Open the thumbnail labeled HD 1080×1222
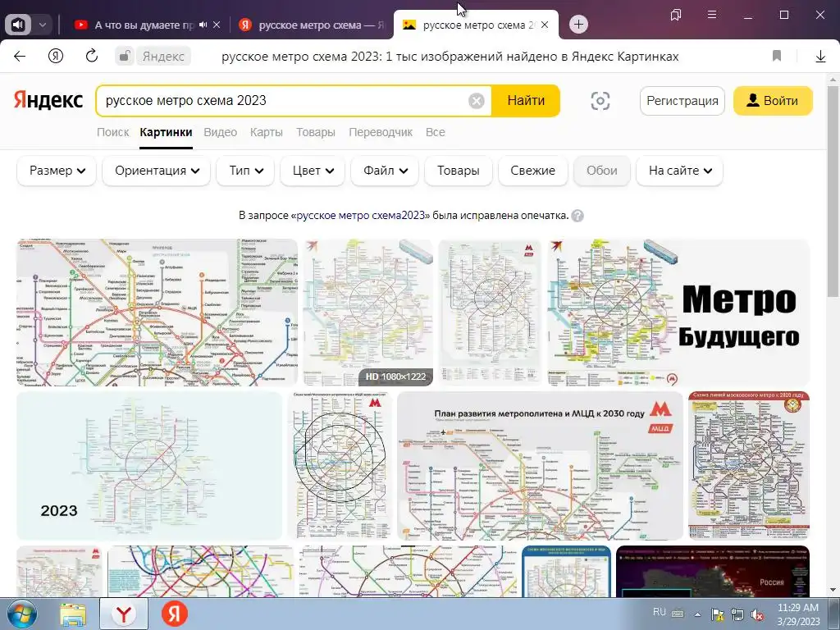The image size is (840, 630). [x=367, y=313]
